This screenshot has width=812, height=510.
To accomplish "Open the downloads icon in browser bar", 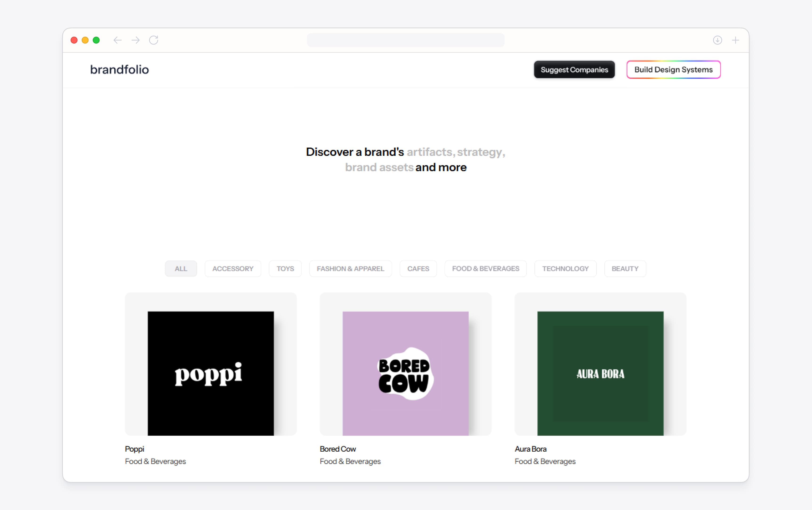I will tap(717, 40).
